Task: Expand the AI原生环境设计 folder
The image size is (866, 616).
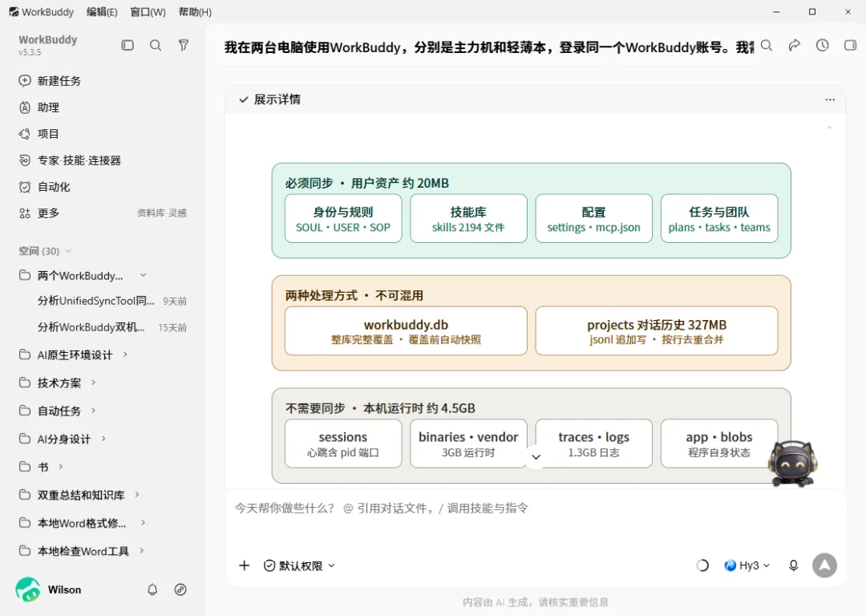Action: (125, 355)
